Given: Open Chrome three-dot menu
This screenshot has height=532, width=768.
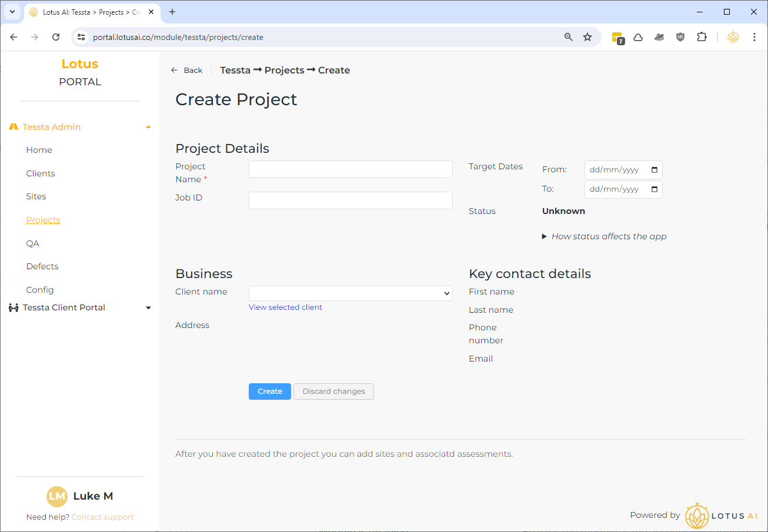Looking at the screenshot, I should click(x=754, y=37).
